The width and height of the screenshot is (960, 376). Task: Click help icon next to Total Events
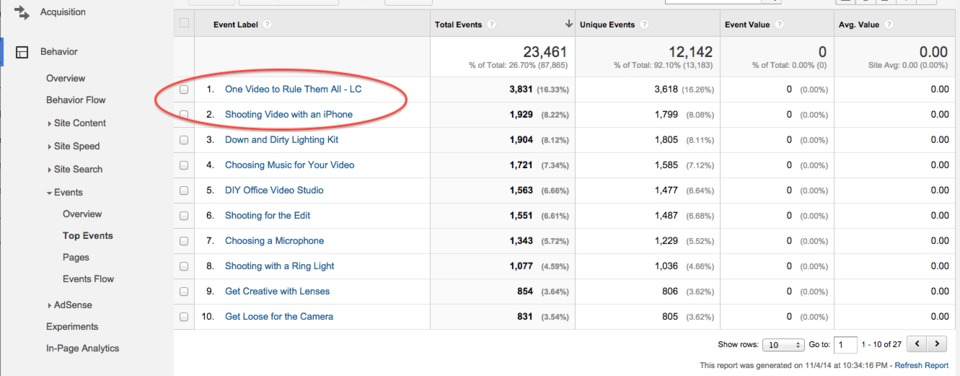(x=492, y=25)
